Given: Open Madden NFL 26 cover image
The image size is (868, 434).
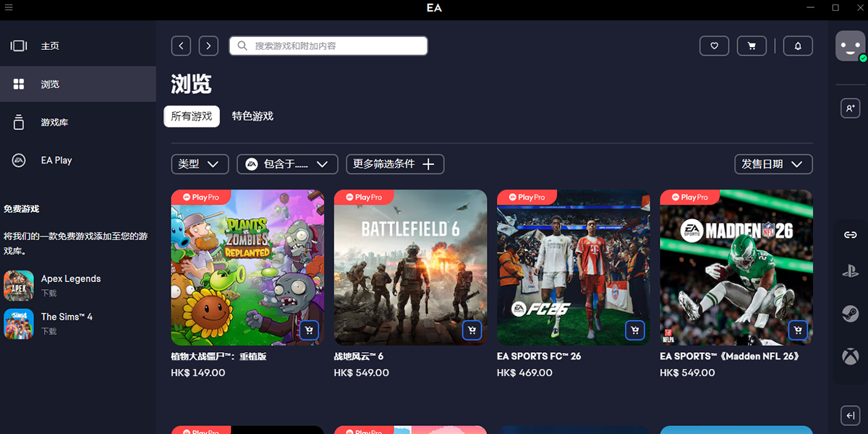Looking at the screenshot, I should point(736,267).
